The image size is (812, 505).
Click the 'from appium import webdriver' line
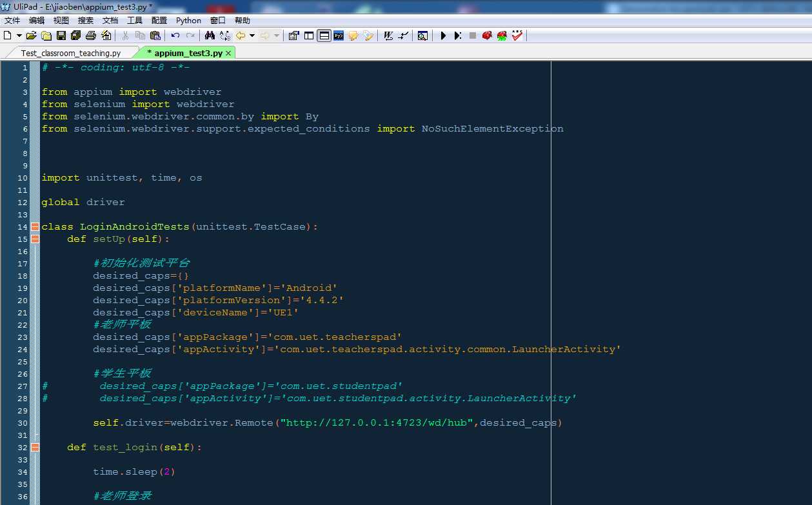[132, 92]
